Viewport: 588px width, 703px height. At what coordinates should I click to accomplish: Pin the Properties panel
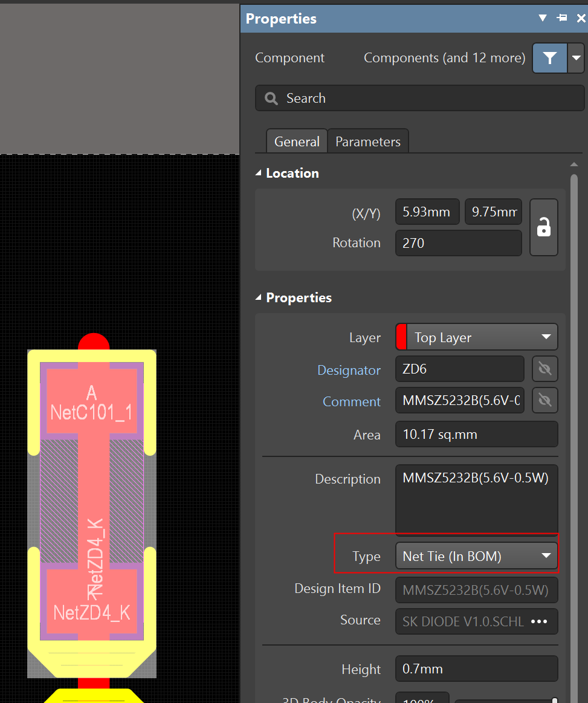click(x=562, y=18)
